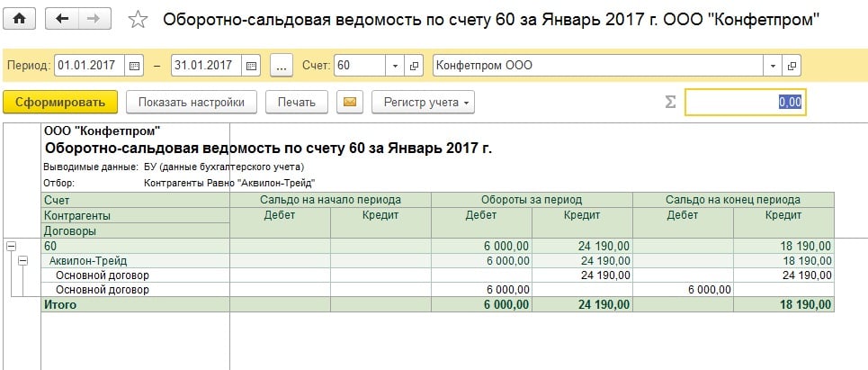Screen dimensions: 868x370
Task: Click the Договоры header cell
Action: pos(135,230)
